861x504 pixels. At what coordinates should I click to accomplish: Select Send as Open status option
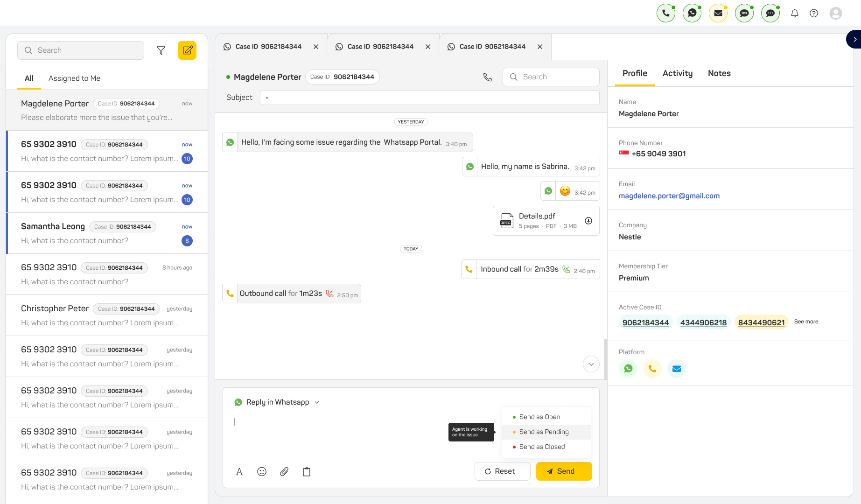coord(539,417)
